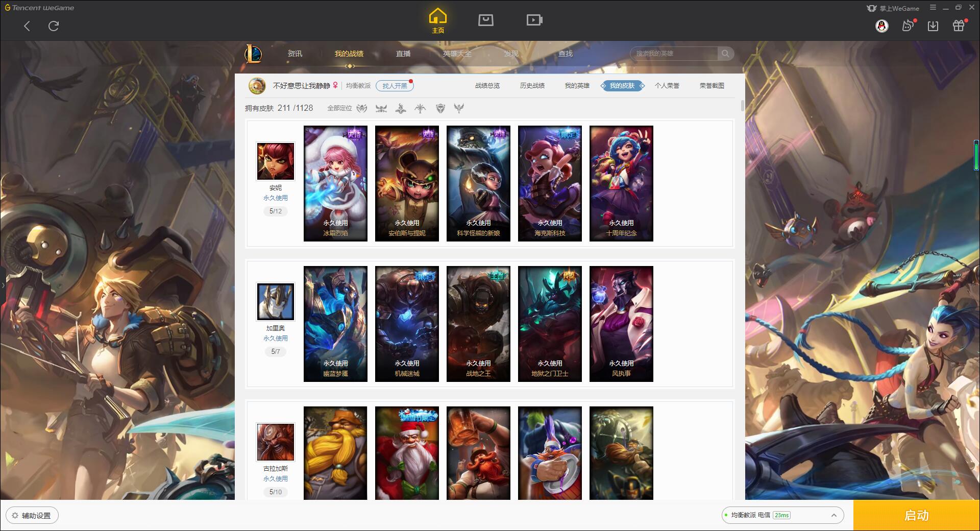Open the 掌上WeGame mobile app icon

[871, 8]
